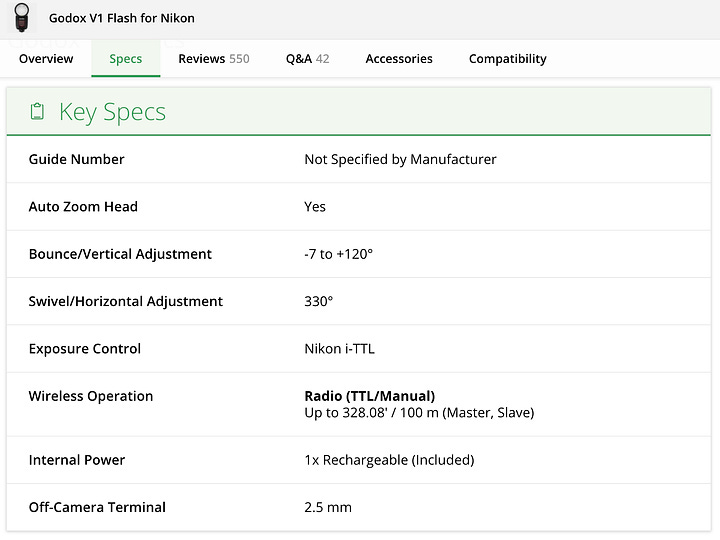The height and width of the screenshot is (540, 720).
Task: Click '1x Rechargeable (Included)' value
Action: [389, 460]
